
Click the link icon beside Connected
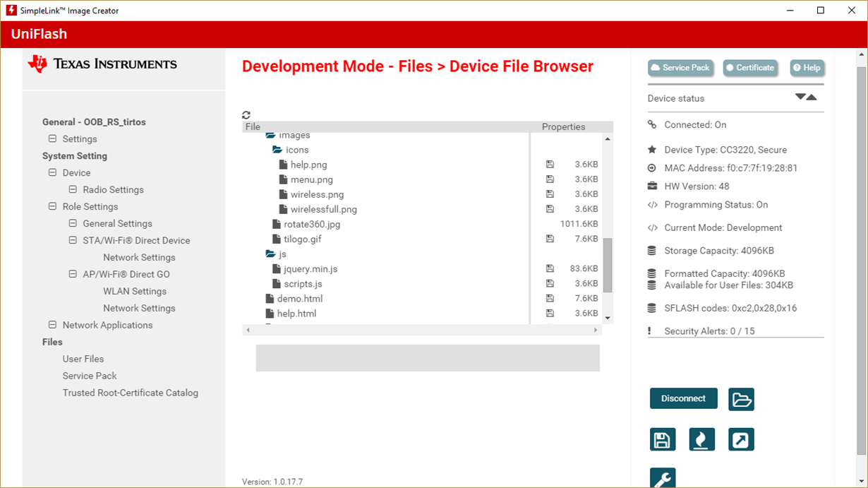point(652,124)
